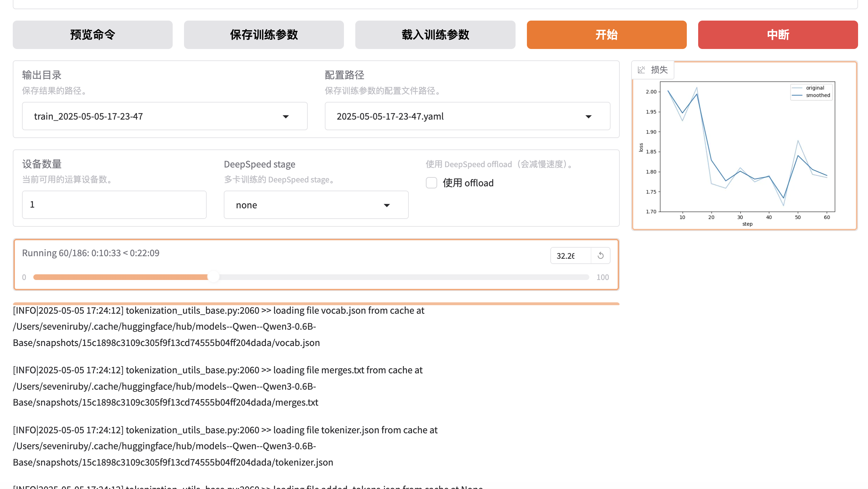Click the chart legend box

coord(812,92)
